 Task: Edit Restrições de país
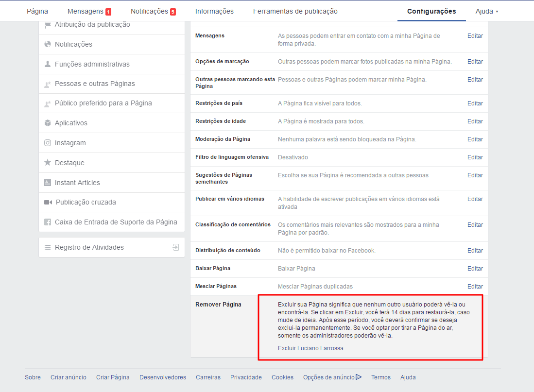click(x=475, y=103)
